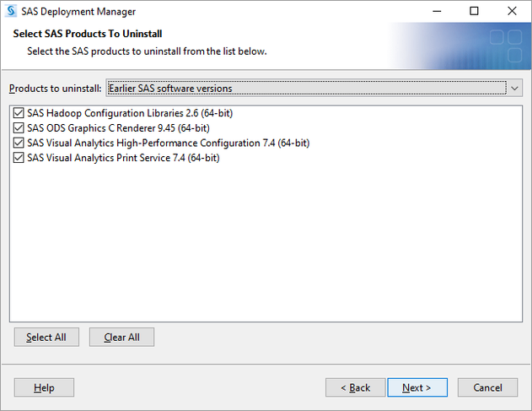
Task: Select the SAS ODS Graphics C Renderer text label
Action: tap(118, 128)
